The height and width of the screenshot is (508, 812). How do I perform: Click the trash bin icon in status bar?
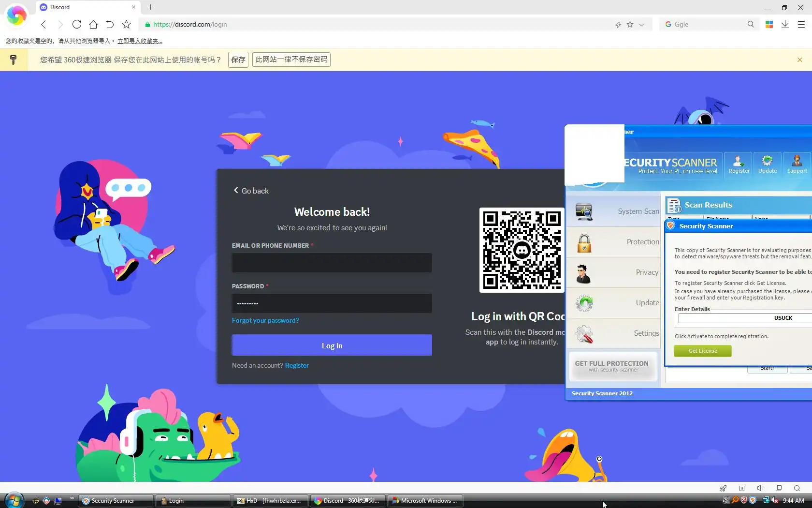[741, 488]
